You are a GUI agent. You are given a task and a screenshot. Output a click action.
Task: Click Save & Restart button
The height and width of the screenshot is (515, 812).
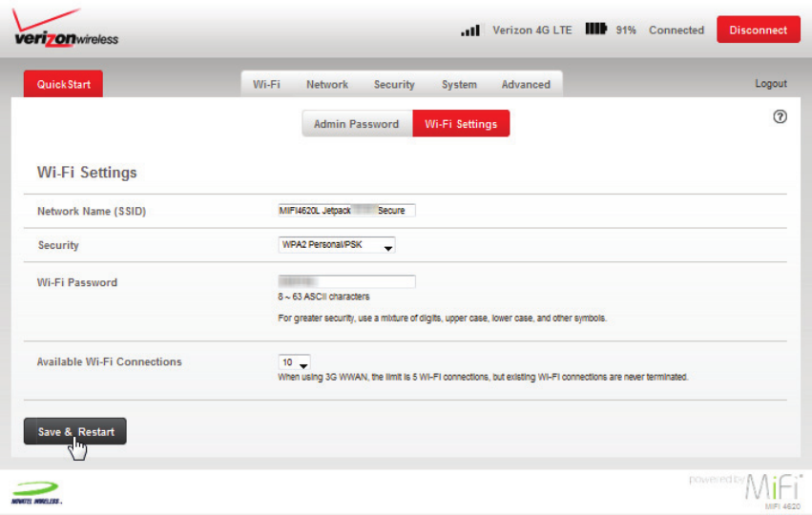point(75,432)
